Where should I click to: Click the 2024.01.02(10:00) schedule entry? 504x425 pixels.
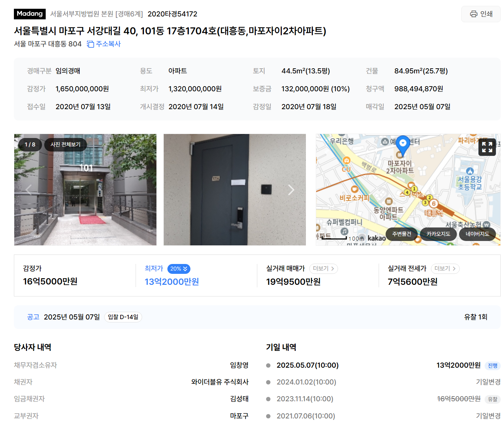(x=306, y=382)
